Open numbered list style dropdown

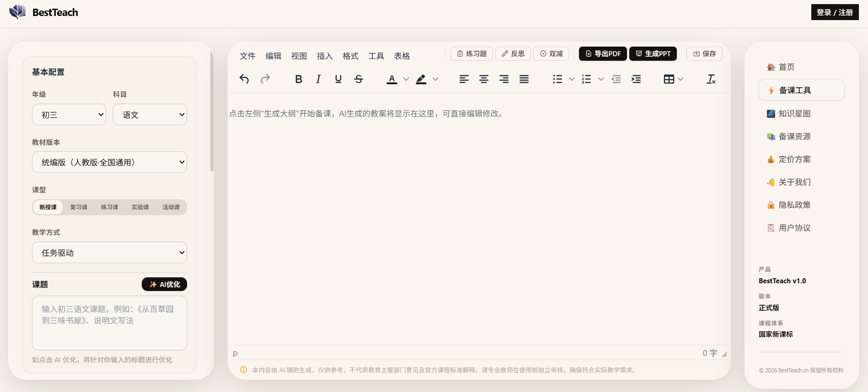[x=601, y=79]
